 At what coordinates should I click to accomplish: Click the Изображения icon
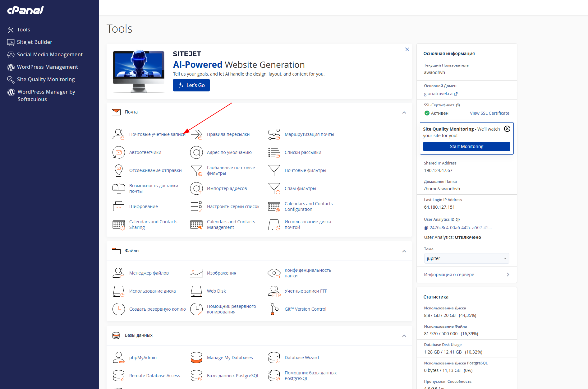[x=196, y=273]
